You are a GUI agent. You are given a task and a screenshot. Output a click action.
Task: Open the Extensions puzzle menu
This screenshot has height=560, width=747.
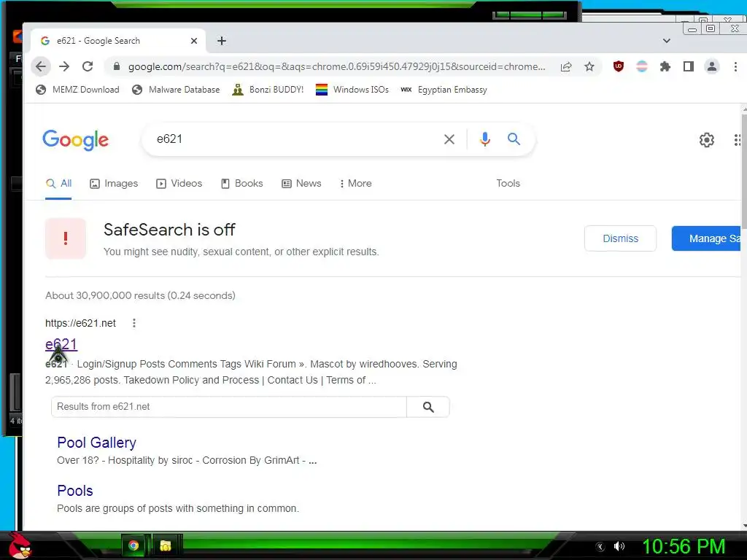pos(665,66)
